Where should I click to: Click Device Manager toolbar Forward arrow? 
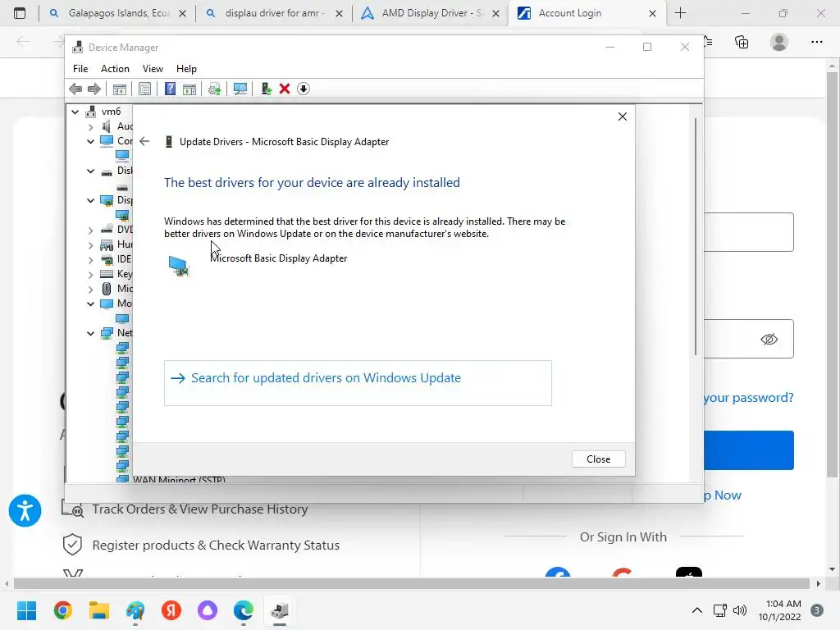coord(94,89)
